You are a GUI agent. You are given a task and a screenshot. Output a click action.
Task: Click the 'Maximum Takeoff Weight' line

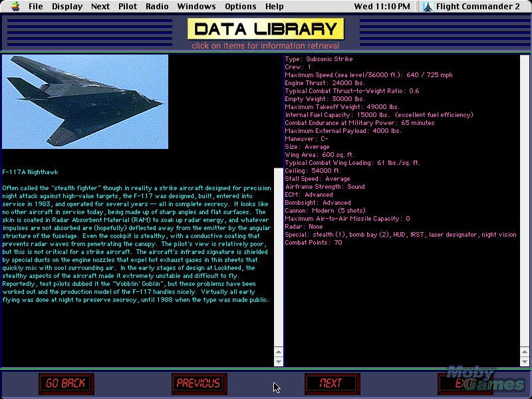point(342,107)
